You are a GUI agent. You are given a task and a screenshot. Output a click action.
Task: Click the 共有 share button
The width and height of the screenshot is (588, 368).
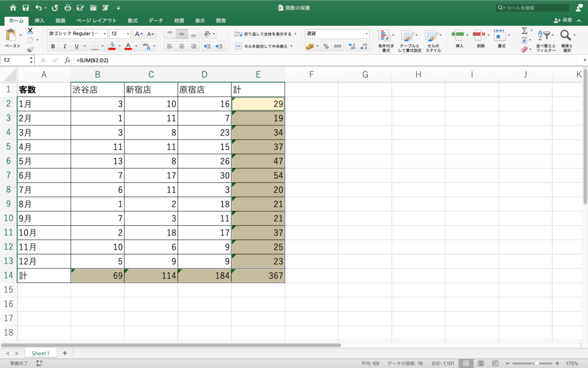(x=563, y=21)
